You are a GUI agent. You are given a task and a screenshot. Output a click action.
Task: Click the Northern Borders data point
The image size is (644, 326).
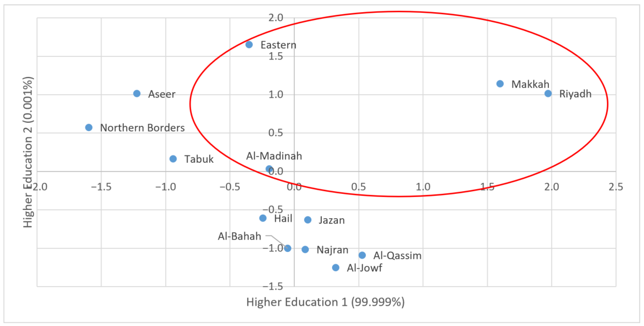click(89, 127)
